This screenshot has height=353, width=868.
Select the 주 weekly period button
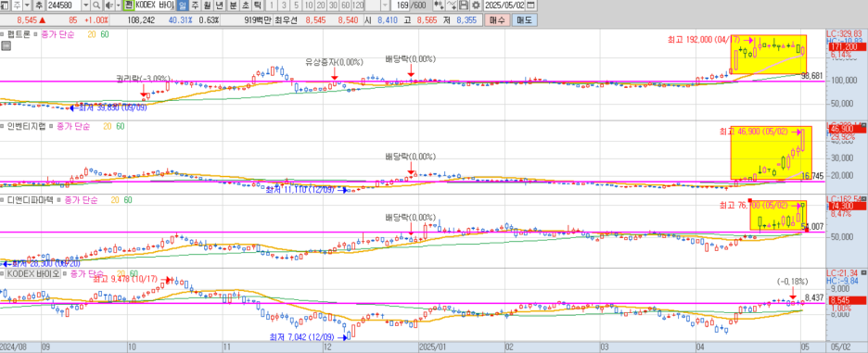tap(195, 6)
